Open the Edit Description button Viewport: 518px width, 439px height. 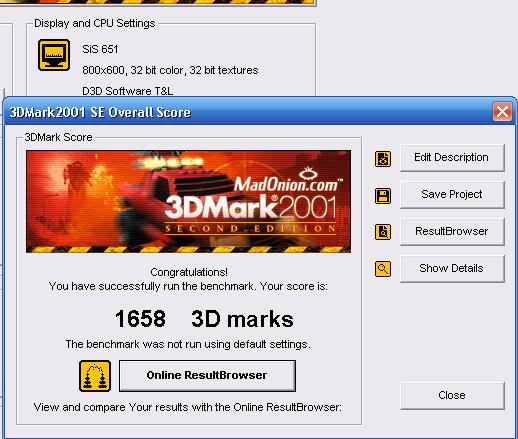click(x=452, y=158)
